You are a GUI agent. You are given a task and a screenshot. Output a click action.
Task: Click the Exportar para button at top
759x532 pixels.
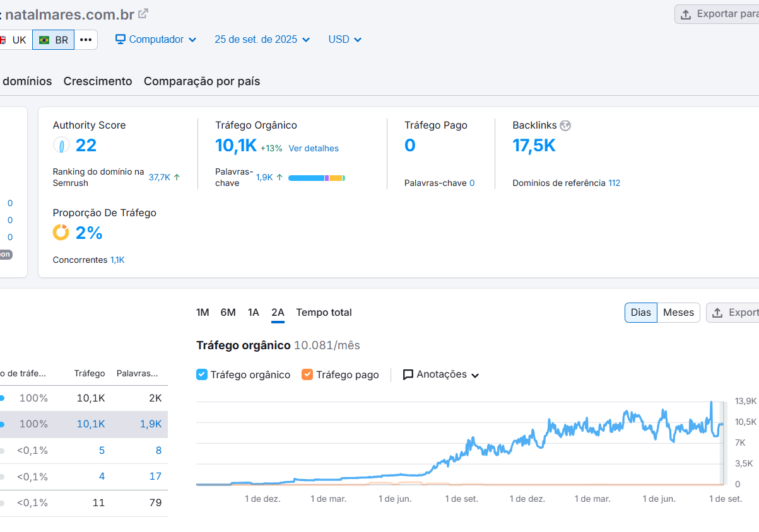coord(719,14)
